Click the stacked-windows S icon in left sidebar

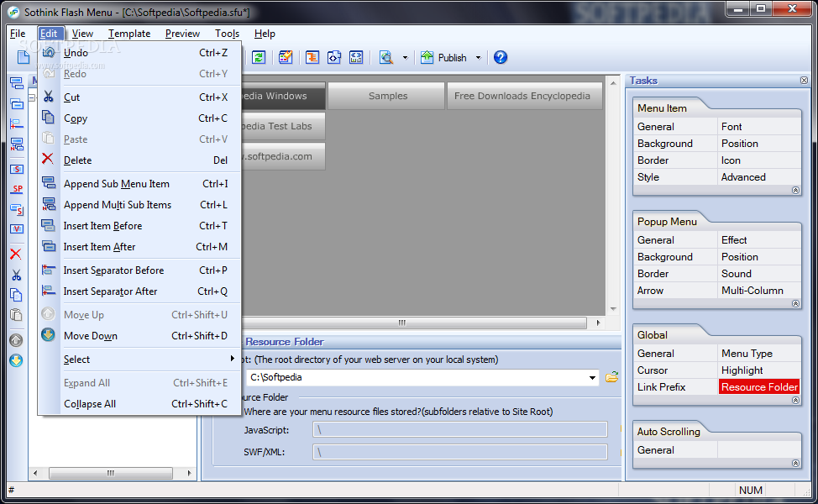pyautogui.click(x=17, y=209)
